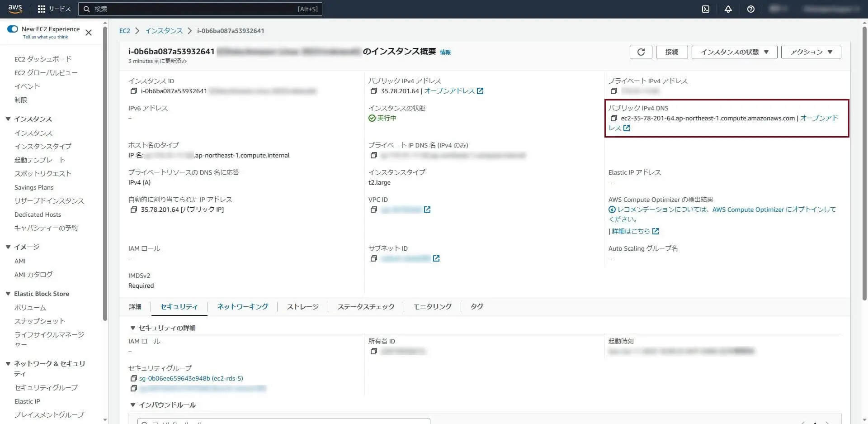Go to インスタンス in the breadcrumb
This screenshot has height=424, width=868.
click(x=164, y=31)
